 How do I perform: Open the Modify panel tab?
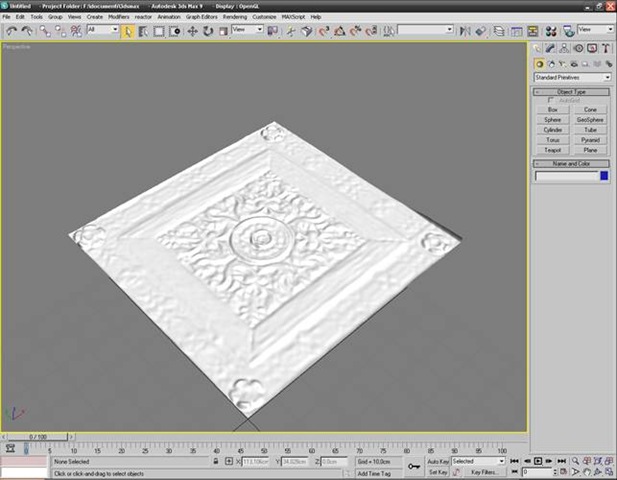pos(551,47)
